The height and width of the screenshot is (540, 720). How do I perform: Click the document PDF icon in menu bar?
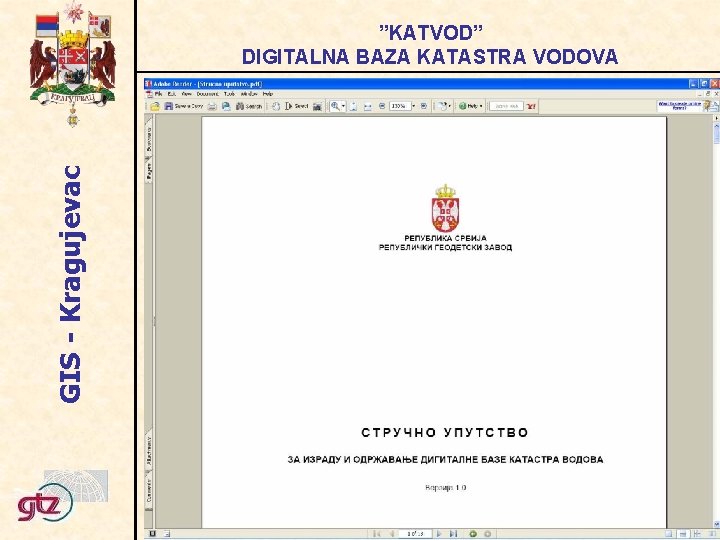pyautogui.click(x=149, y=94)
